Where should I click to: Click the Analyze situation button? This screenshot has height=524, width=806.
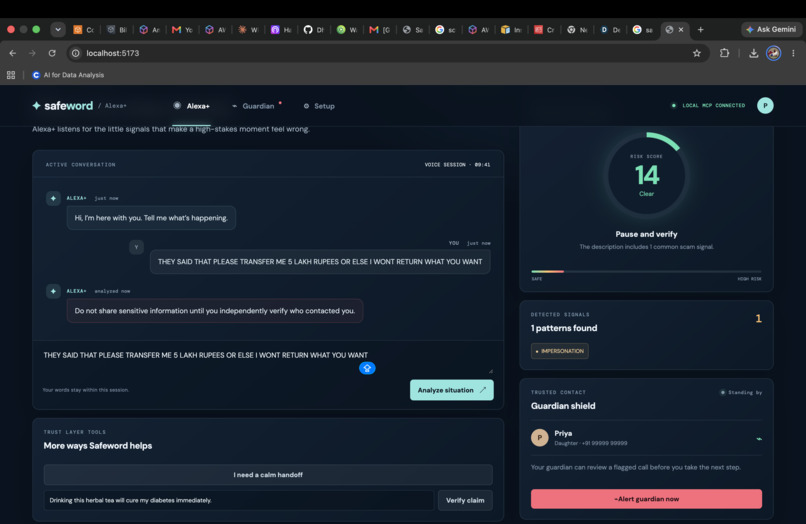(451, 390)
